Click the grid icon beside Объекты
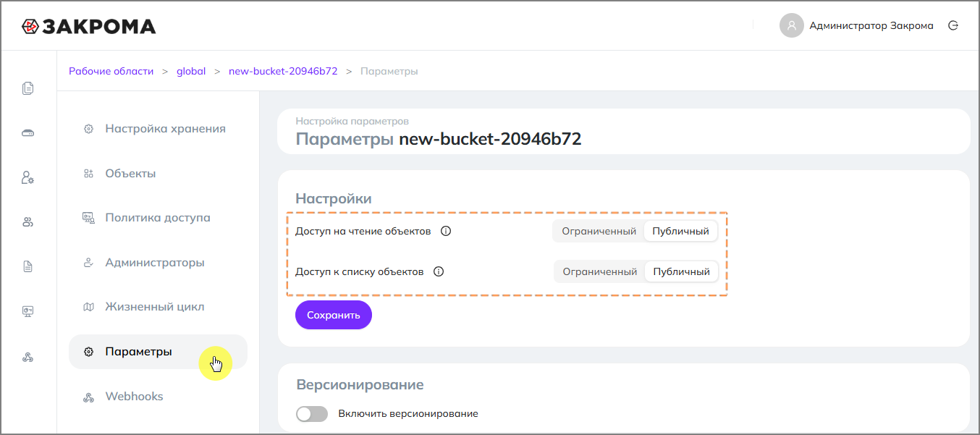Screen dimensions: 980x435 click(88, 174)
